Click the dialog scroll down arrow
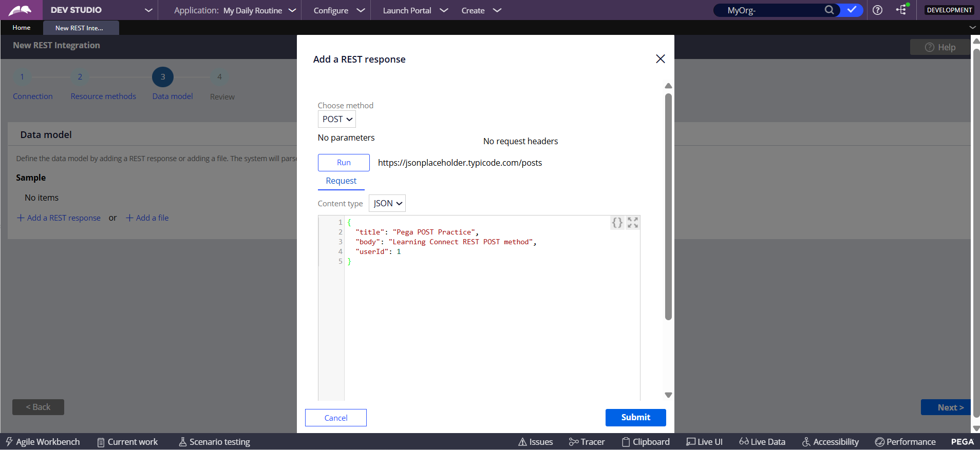This screenshot has width=980, height=450. pos(668,395)
